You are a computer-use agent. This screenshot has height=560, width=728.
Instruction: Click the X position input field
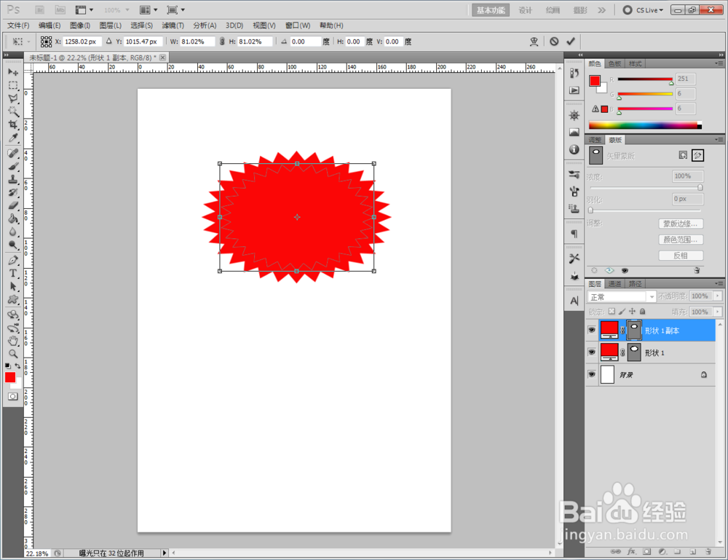[82, 42]
